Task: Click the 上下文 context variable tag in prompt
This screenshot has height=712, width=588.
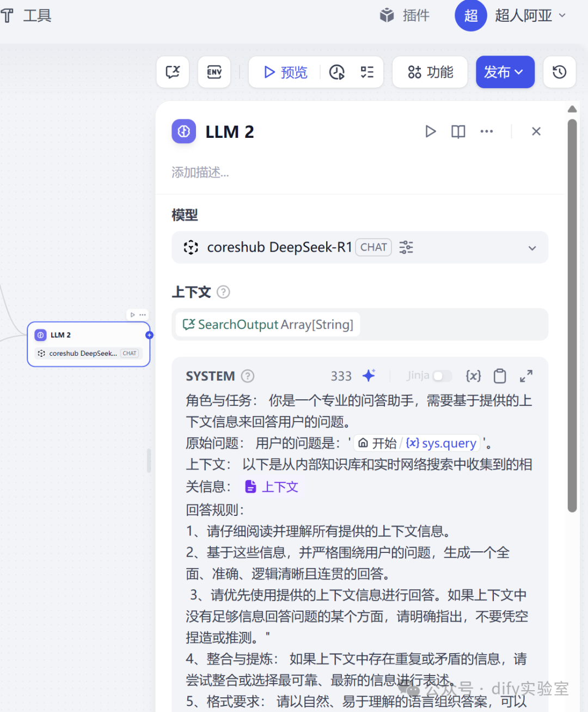Action: (272, 486)
